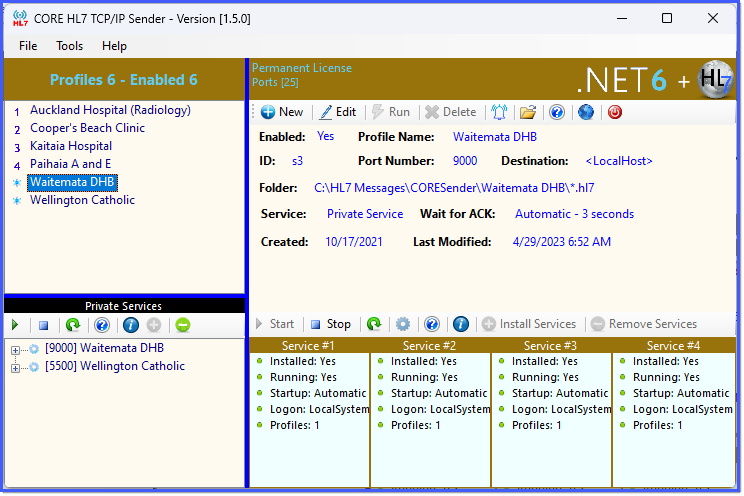This screenshot has height=496, width=744.
Task: Expand the [5500] Wellington Catholic tree node
Action: (x=15, y=369)
